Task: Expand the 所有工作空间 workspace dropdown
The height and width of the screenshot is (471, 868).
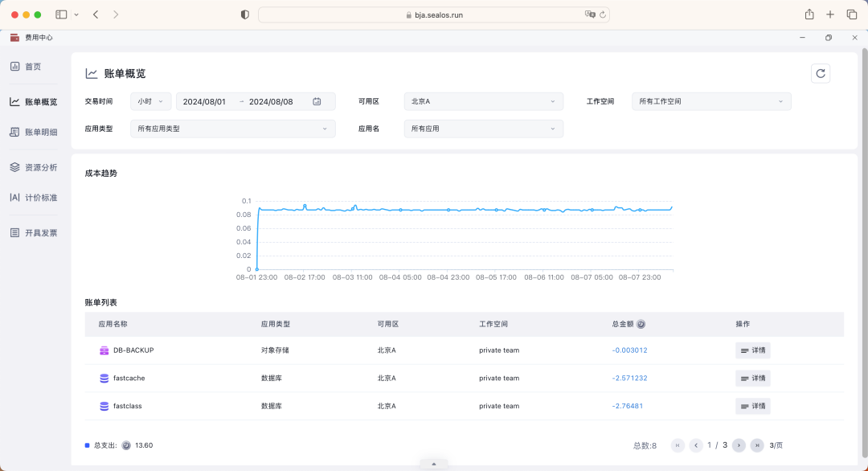Action: pyautogui.click(x=711, y=101)
